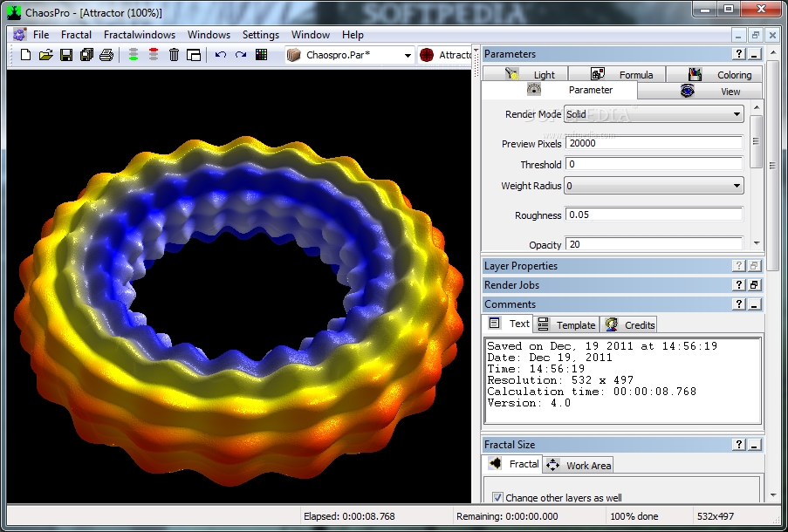Click the Parameters panel help button
Viewport: 788px width, 532px height.
tap(739, 54)
